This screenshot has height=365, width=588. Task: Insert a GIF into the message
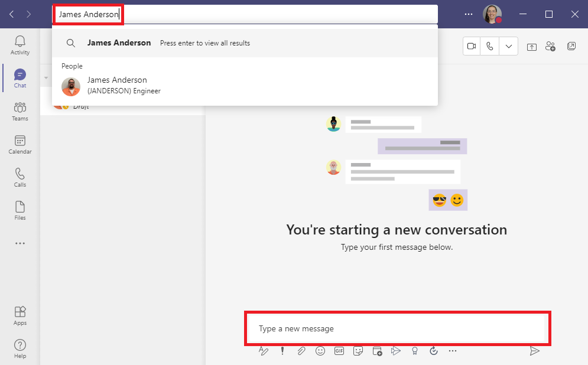(x=339, y=350)
